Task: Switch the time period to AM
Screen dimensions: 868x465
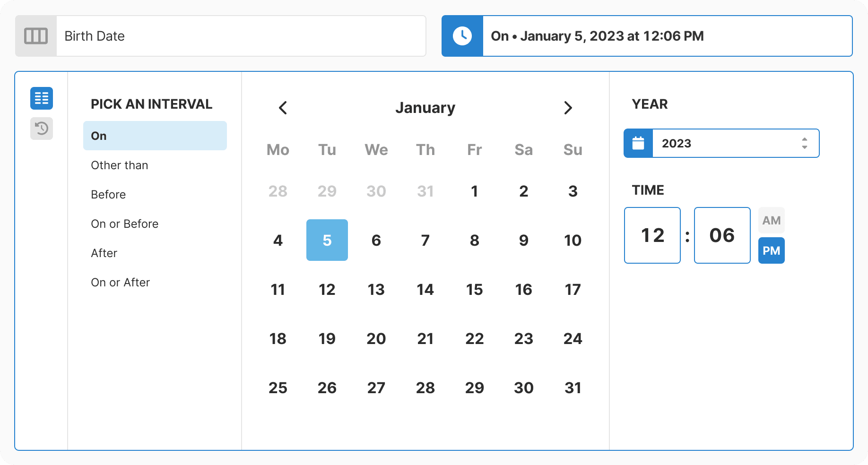Action: [x=771, y=220]
